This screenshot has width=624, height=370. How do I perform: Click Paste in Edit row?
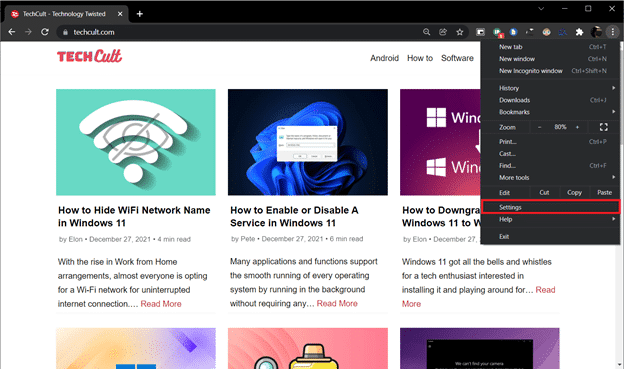[604, 193]
